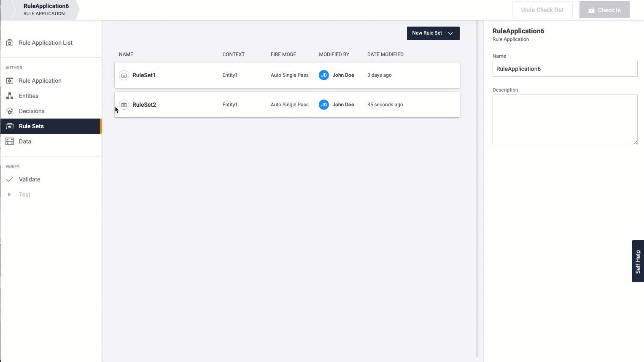Click the Rule Application sidebar icon
The image size is (644, 362).
click(10, 81)
